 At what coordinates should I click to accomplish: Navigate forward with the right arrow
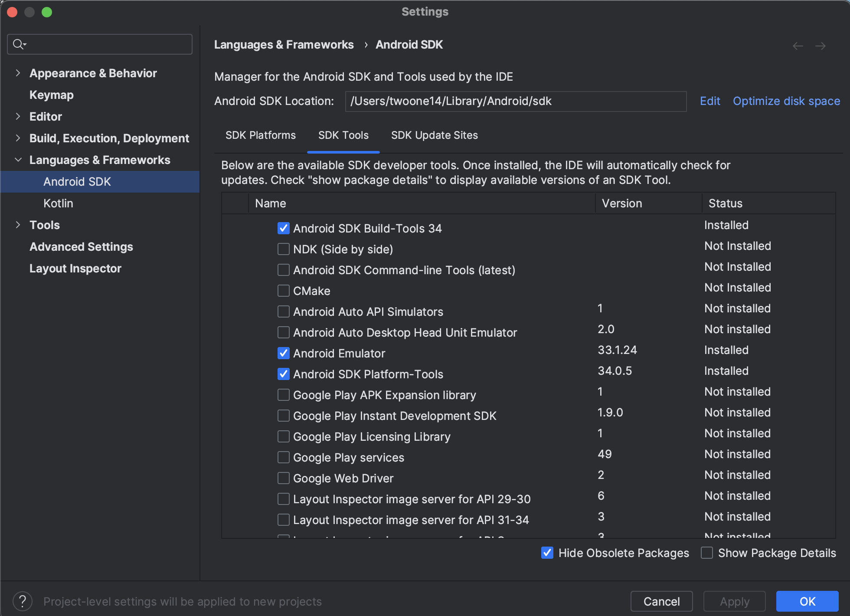pyautogui.click(x=820, y=46)
